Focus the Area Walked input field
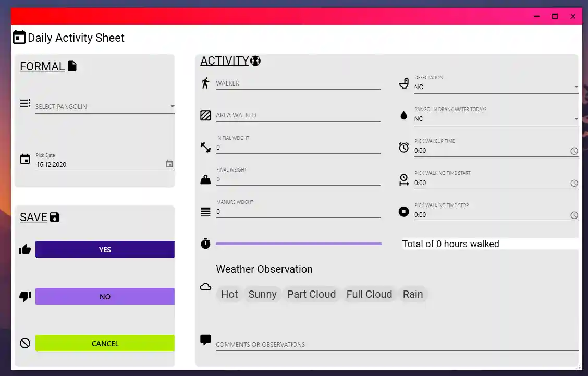Viewport: 588px width, 376px height. tap(298, 115)
